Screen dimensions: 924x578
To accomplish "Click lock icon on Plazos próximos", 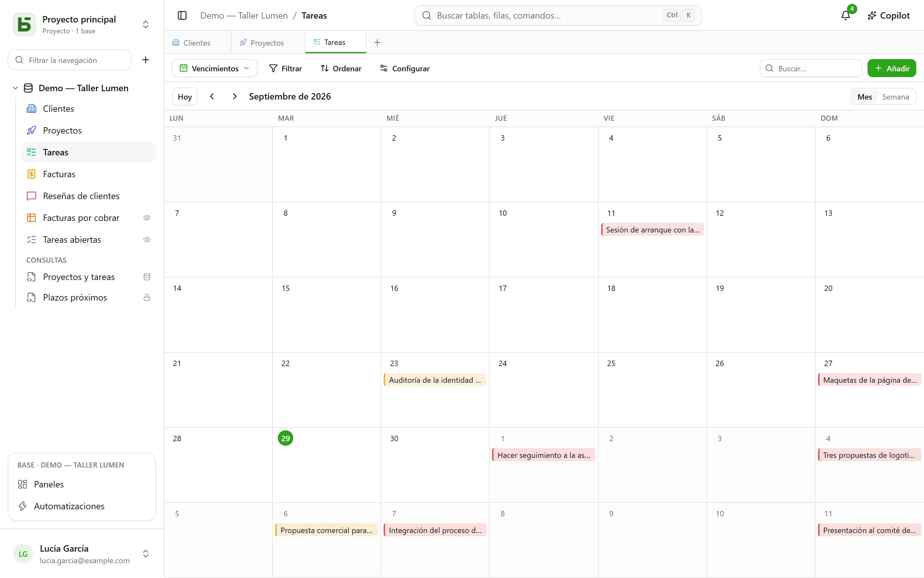I will (147, 297).
